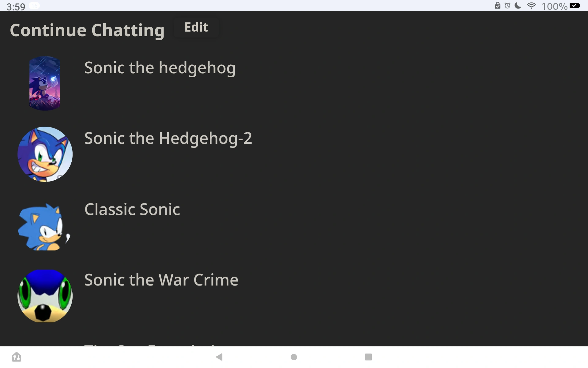Viewport: 588px width, 368px height.
Task: Tap the battery charging icon
Action: [x=575, y=6]
